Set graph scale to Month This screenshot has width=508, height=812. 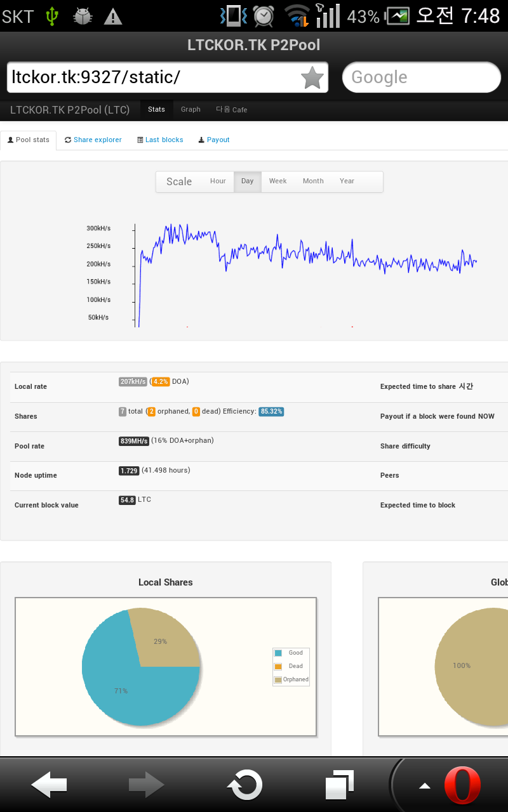(313, 181)
